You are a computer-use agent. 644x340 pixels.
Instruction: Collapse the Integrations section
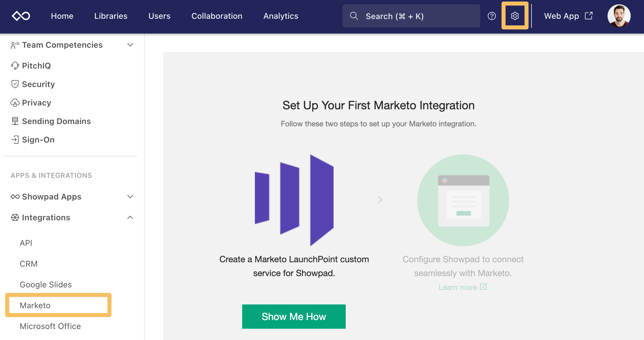click(130, 217)
